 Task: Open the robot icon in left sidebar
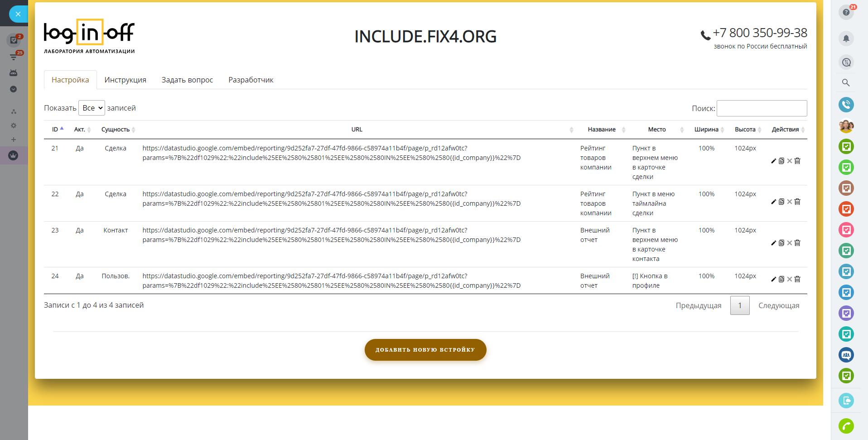(x=14, y=73)
